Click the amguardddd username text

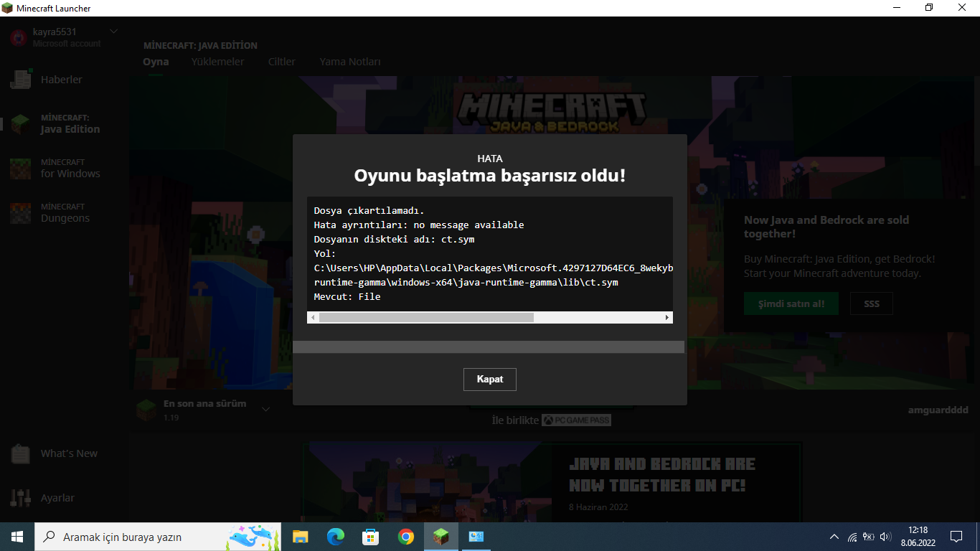938,410
